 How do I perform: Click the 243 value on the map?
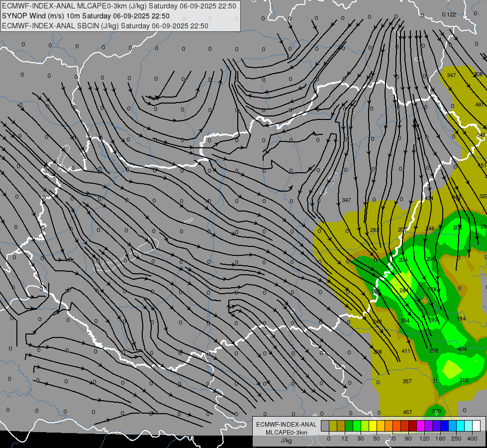point(377,322)
